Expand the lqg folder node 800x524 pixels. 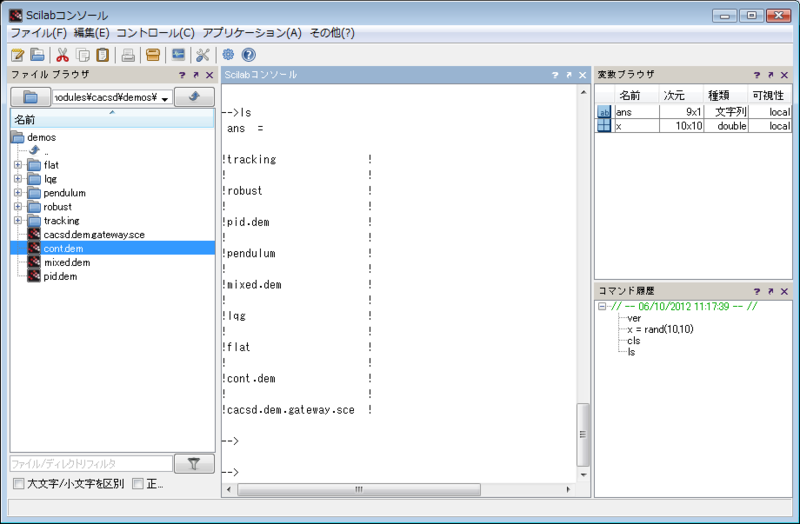(18, 179)
